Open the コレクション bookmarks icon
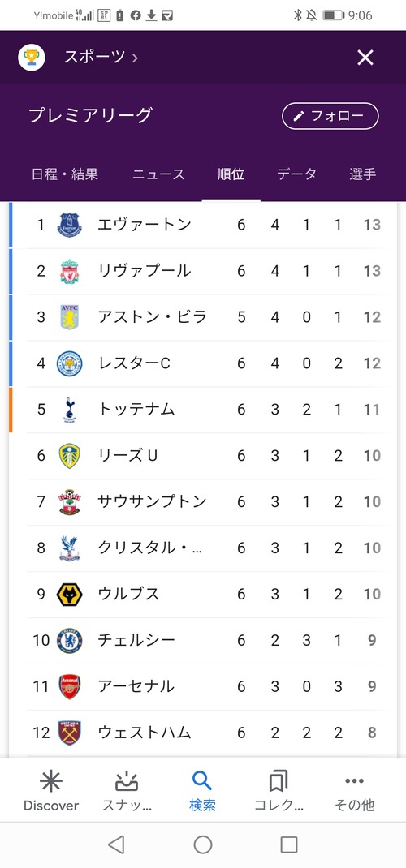 (x=279, y=782)
